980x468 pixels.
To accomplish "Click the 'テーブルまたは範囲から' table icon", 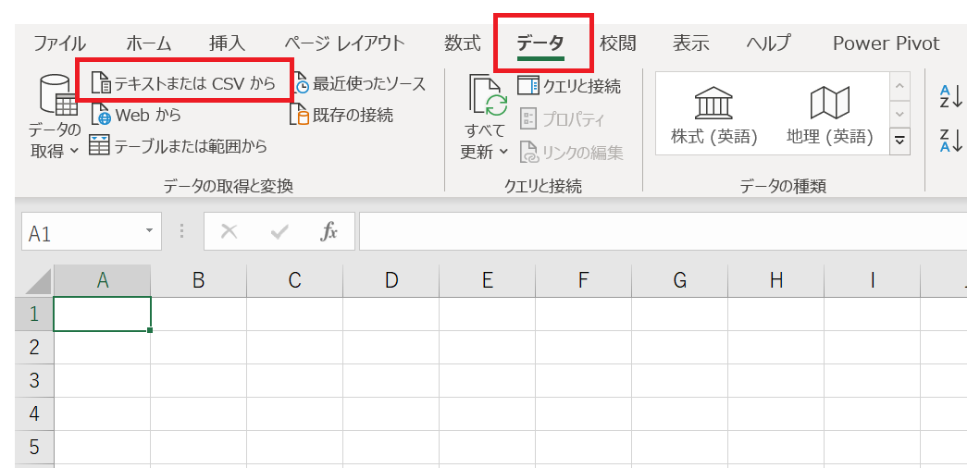I will [x=99, y=145].
